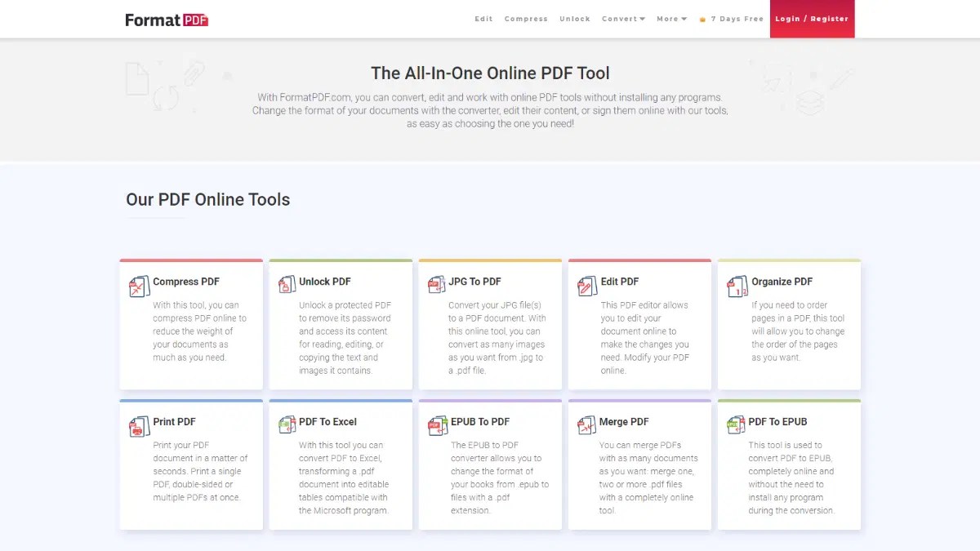Select the JPG To PDF converter icon
Screen dimensions: 980x551
coord(437,282)
